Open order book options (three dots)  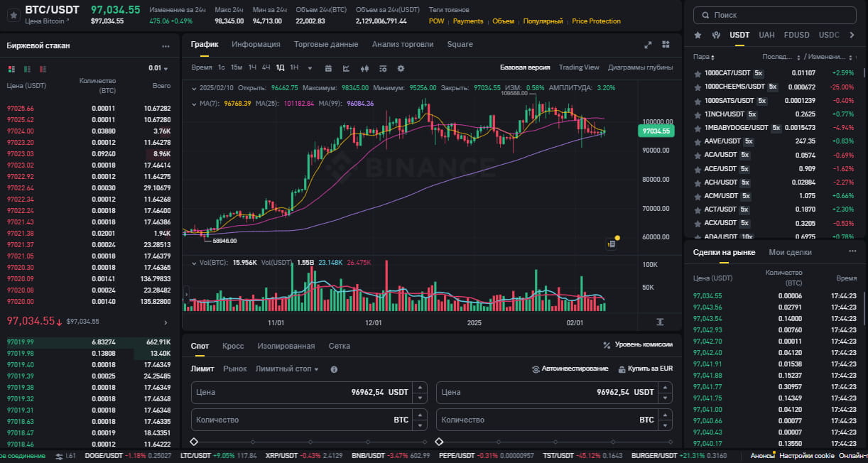coord(166,46)
